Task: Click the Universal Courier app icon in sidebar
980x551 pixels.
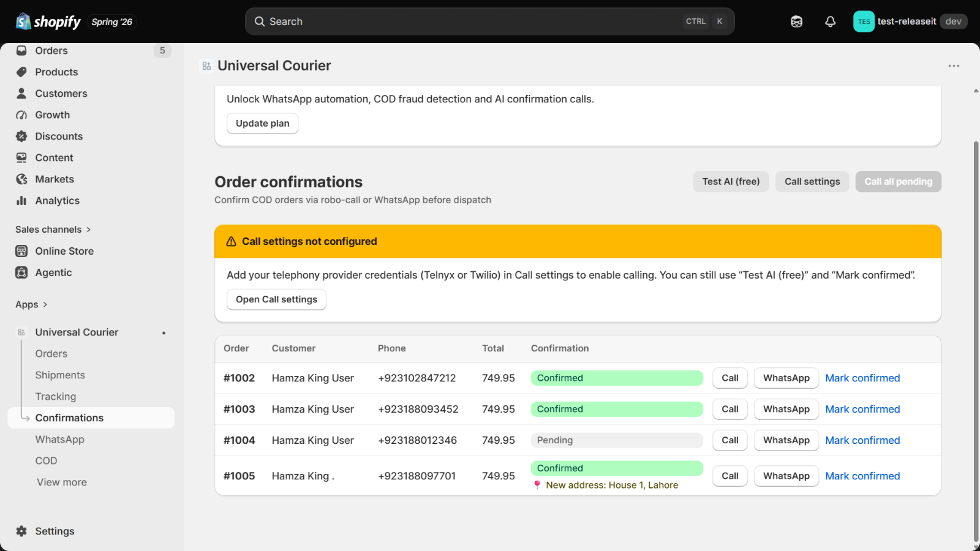Action: click(21, 332)
